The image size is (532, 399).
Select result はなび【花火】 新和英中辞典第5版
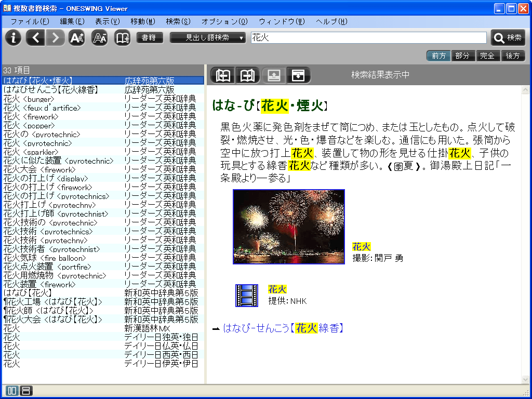tap(103, 293)
